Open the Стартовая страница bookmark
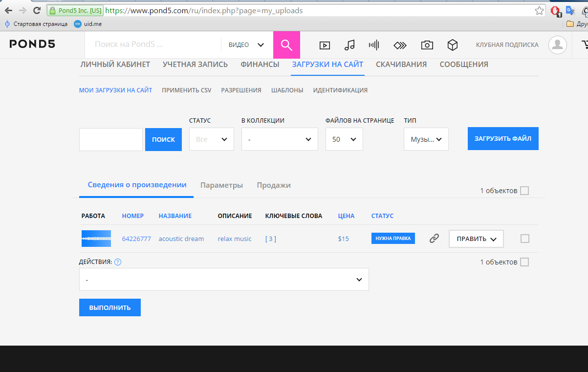Screen dimensions: 588x372 (36, 23)
